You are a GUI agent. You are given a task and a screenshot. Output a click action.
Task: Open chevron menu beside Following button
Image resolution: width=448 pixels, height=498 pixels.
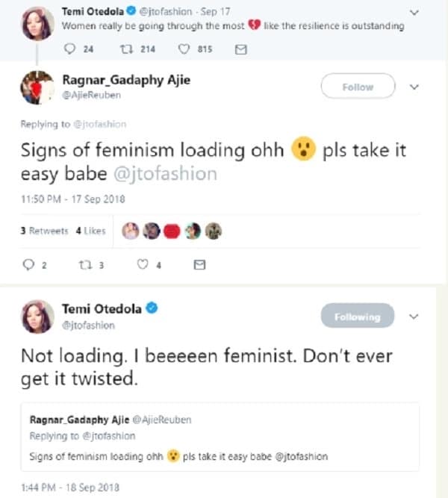pos(415,317)
